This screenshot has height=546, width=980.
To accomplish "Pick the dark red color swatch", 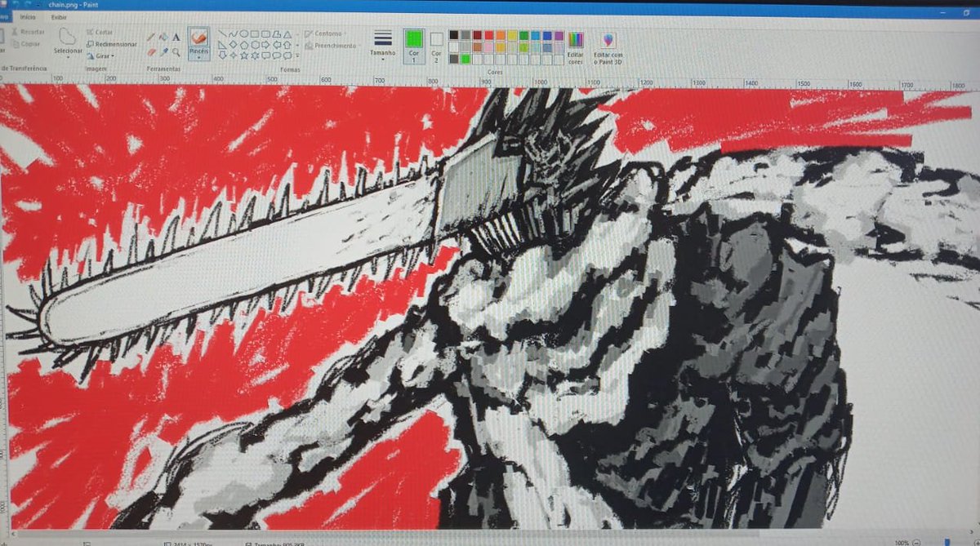I will pos(478,35).
